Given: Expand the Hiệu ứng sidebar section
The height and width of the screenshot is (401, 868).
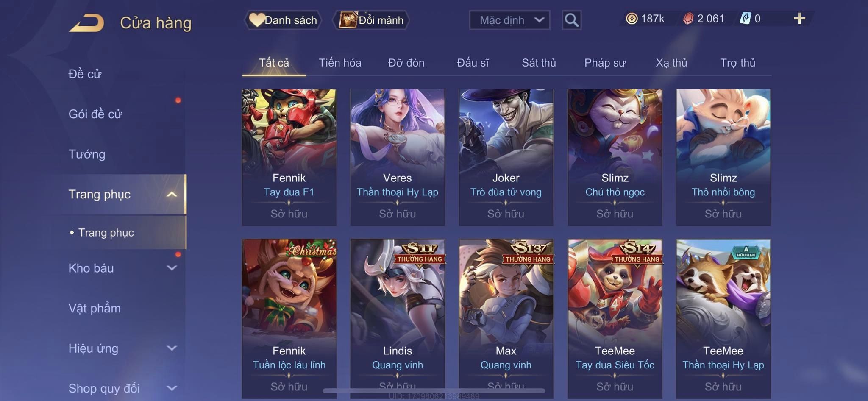Looking at the screenshot, I should (172, 348).
